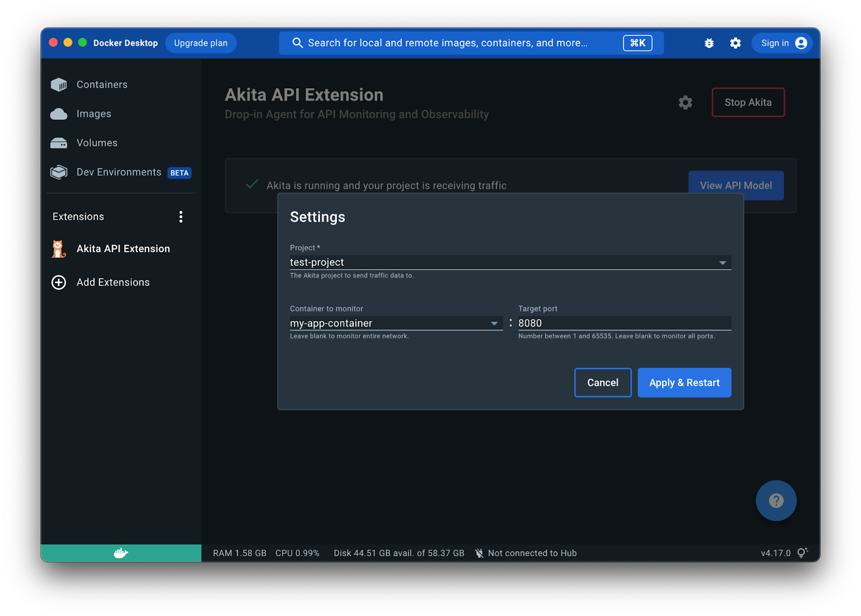Click the search magnifier icon
Image resolution: width=861 pixels, height=616 pixels.
297,43
